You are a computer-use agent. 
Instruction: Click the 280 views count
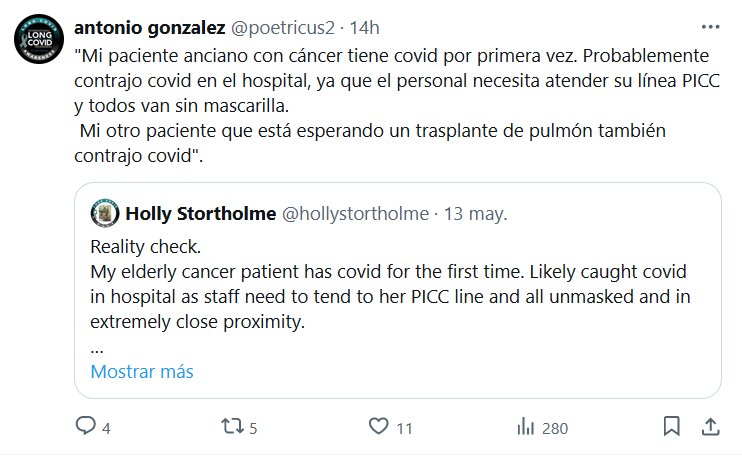554,428
